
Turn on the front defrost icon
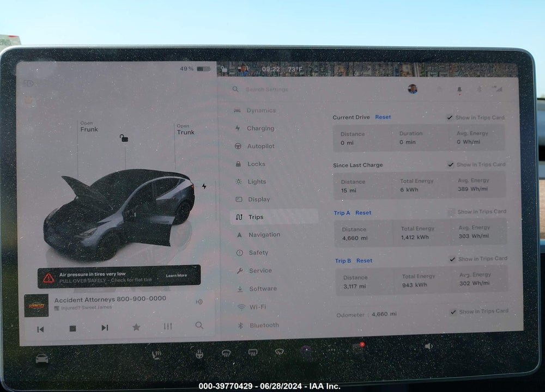pos(226,354)
